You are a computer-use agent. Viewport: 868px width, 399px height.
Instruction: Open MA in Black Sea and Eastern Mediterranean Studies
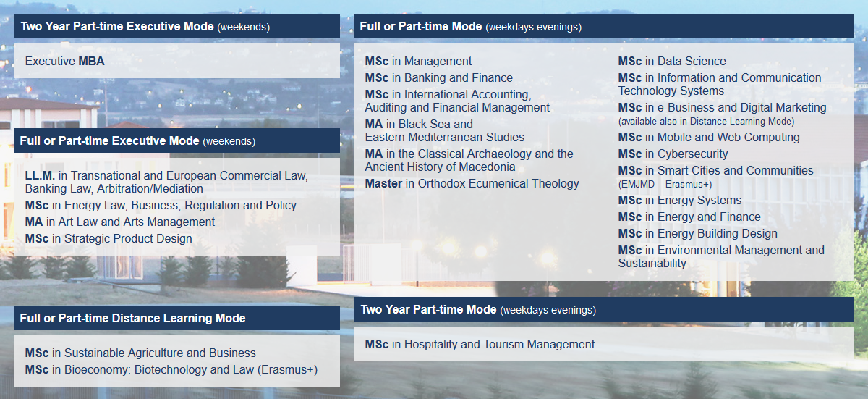pos(445,130)
